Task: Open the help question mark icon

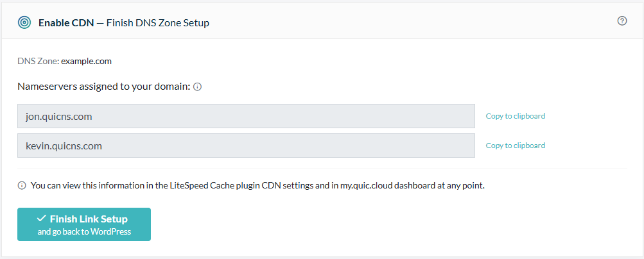Action: coord(622,21)
